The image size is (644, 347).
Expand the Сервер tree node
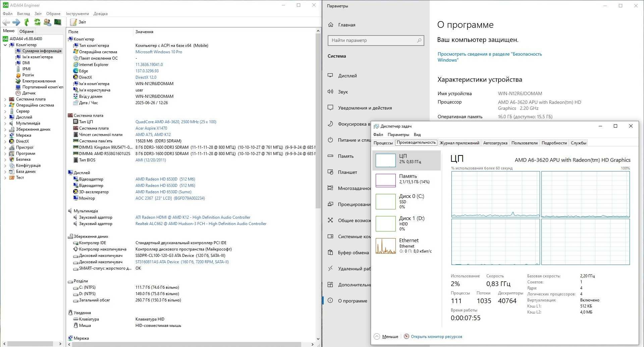pos(5,111)
